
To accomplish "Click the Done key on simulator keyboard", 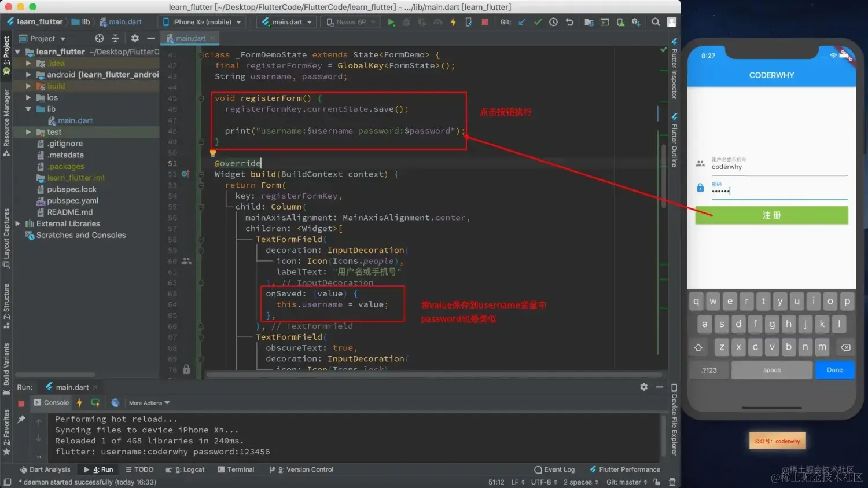I will pyautogui.click(x=834, y=370).
